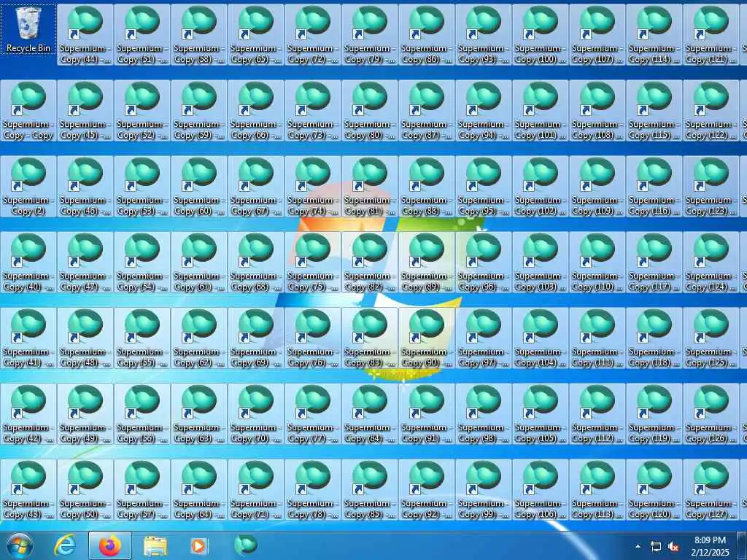Viewport: 747px width, 560px height.
Task: Select Supermium Copy (126) shortcut
Action: [x=711, y=414]
